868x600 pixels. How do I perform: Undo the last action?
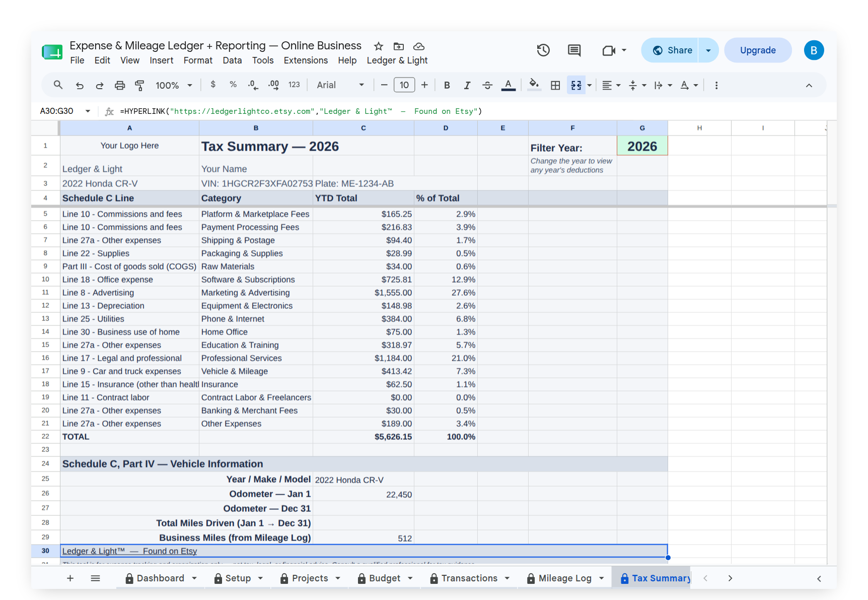tap(80, 85)
